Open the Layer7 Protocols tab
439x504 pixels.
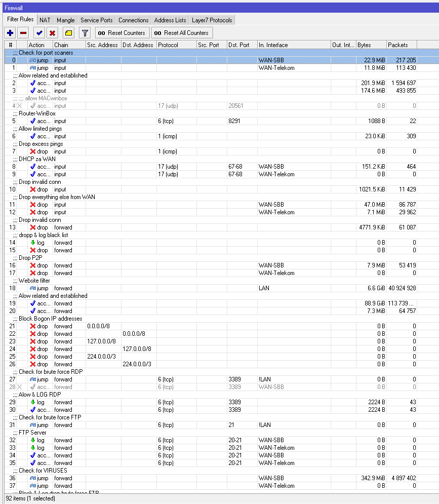(211, 19)
